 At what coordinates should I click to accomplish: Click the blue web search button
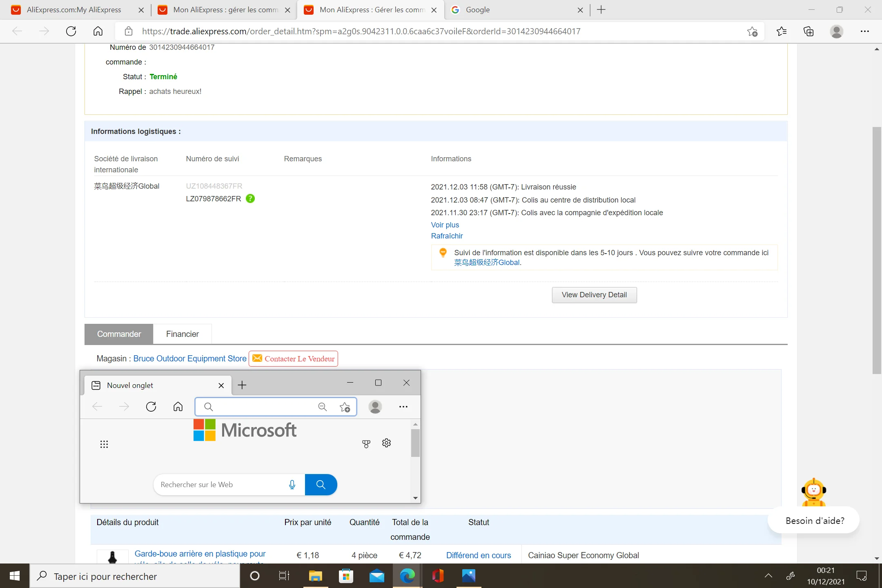pos(321,485)
